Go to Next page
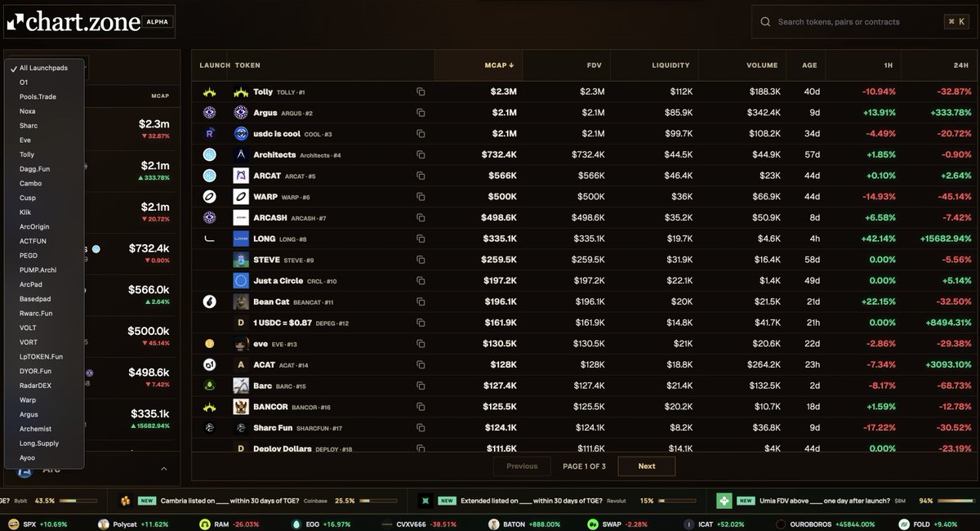 click(x=647, y=466)
